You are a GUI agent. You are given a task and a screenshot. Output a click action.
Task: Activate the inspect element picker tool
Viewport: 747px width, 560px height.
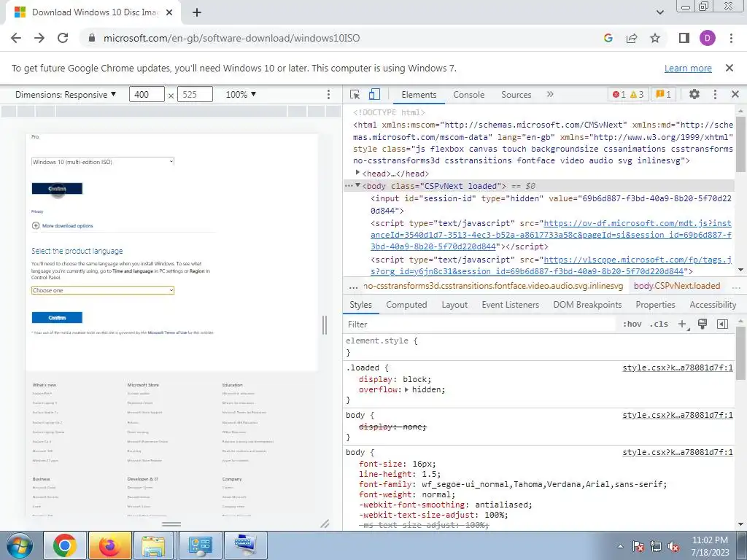coord(355,94)
